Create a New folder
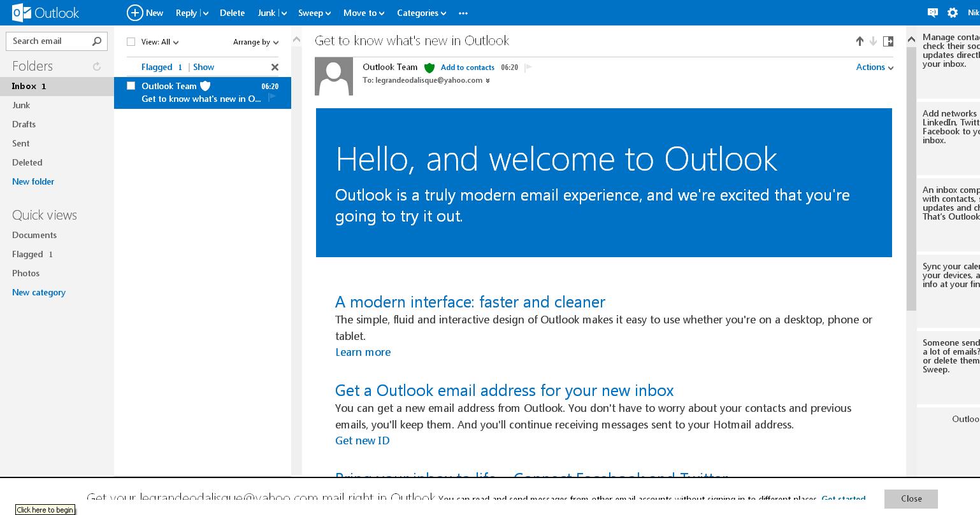The image size is (980, 515). (x=33, y=181)
